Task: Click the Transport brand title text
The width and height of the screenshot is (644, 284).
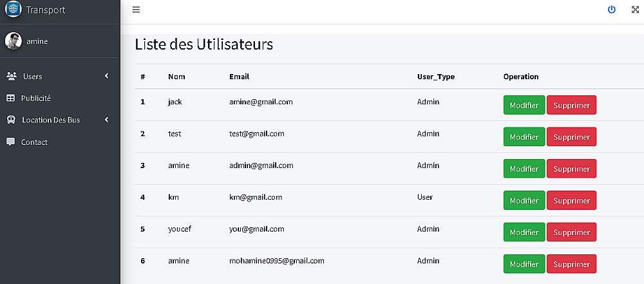Action: tap(46, 10)
